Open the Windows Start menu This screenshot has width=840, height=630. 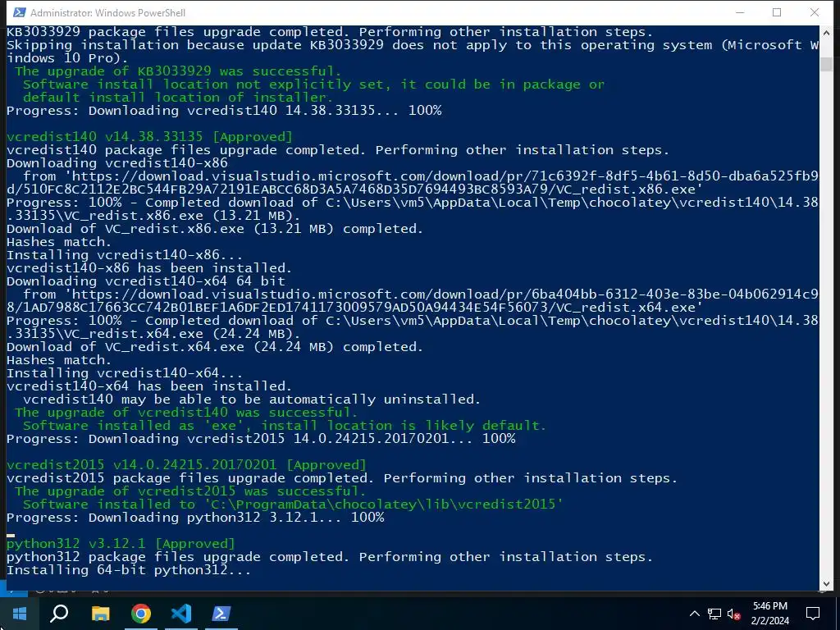[x=20, y=614]
